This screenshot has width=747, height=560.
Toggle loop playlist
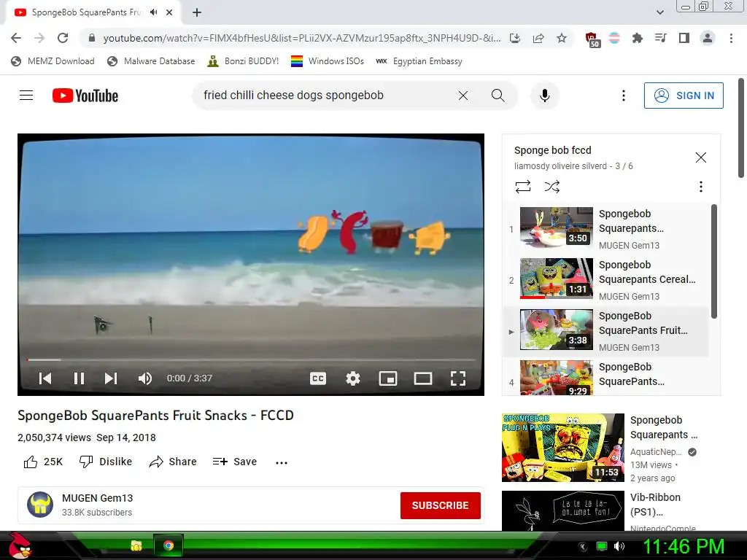(x=522, y=186)
